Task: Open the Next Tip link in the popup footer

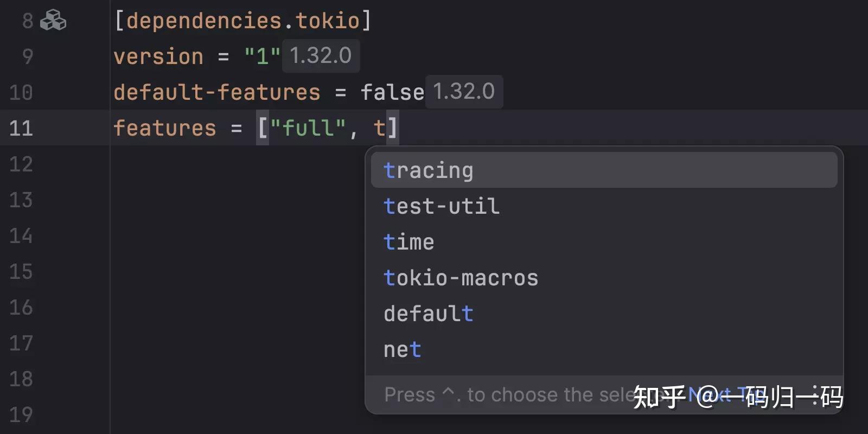Action: 727,395
